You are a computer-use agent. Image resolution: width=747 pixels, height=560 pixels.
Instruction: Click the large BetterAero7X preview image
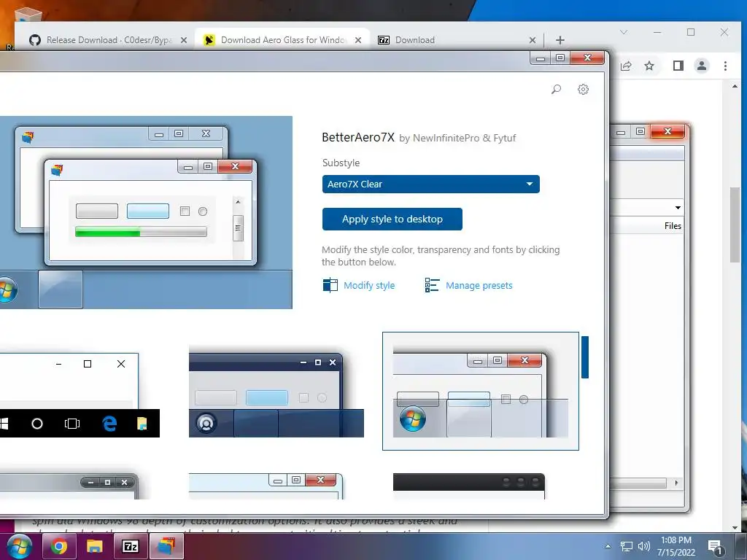[x=146, y=212]
